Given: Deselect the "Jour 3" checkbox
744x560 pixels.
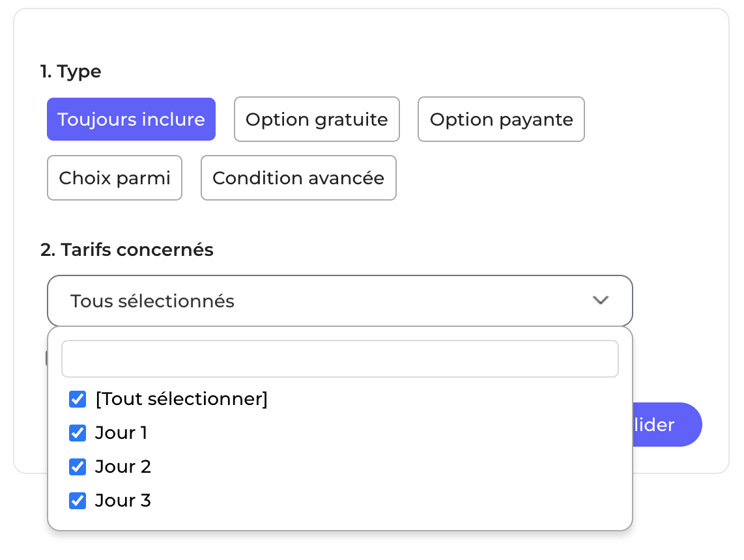Looking at the screenshot, I should point(78,501).
